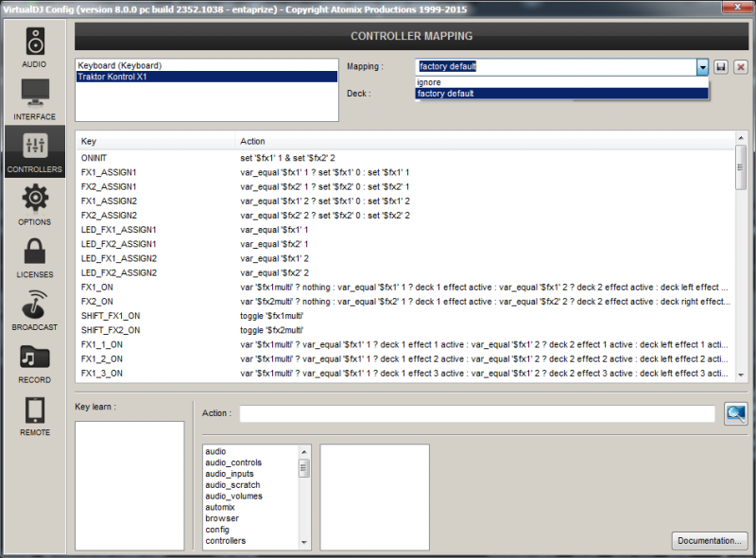
Task: Select the FX1_3_ON mapping row
Action: pos(405,374)
